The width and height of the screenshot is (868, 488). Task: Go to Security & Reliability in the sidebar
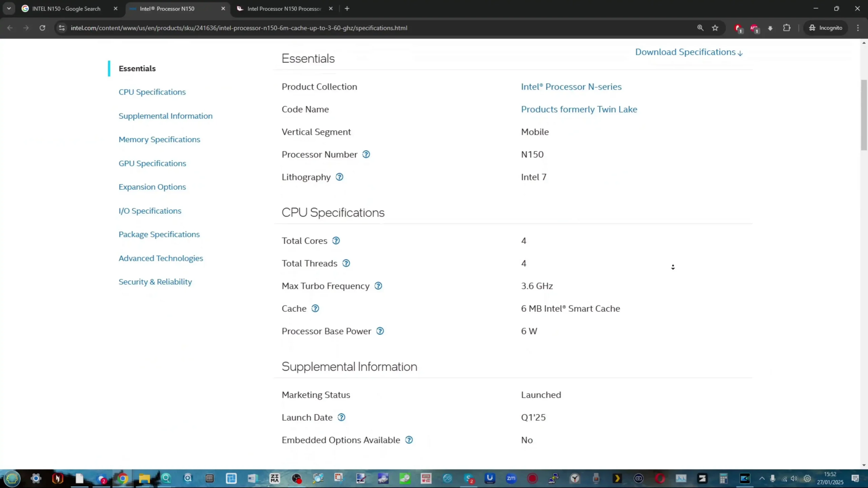(155, 282)
